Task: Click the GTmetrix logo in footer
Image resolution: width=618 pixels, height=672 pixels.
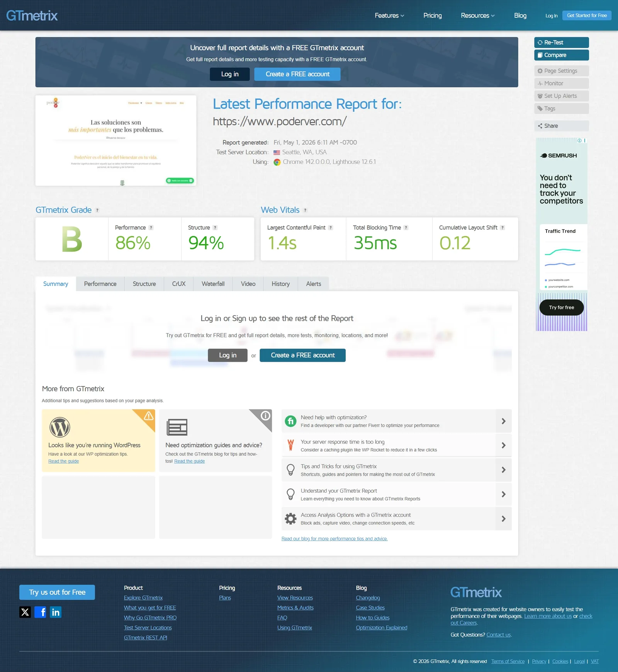Action: click(x=476, y=592)
